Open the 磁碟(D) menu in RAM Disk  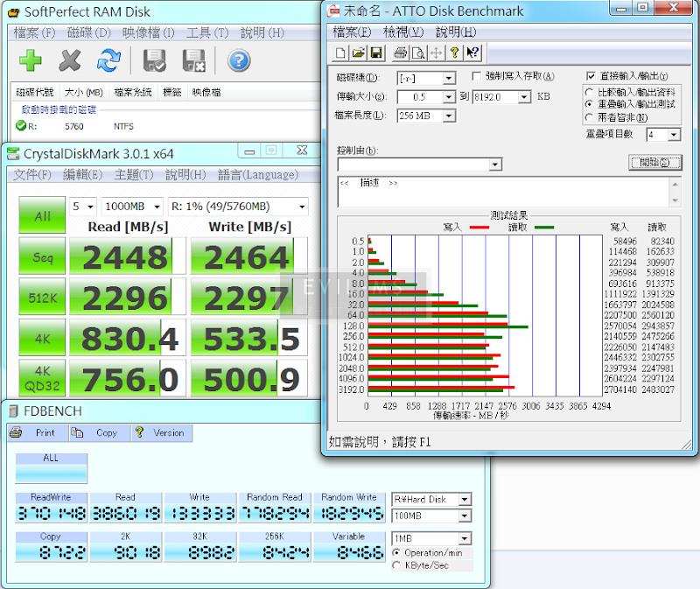[x=88, y=32]
